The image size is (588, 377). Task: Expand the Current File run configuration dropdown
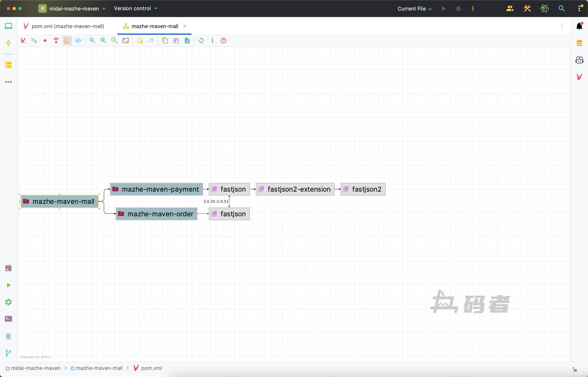[x=414, y=9]
